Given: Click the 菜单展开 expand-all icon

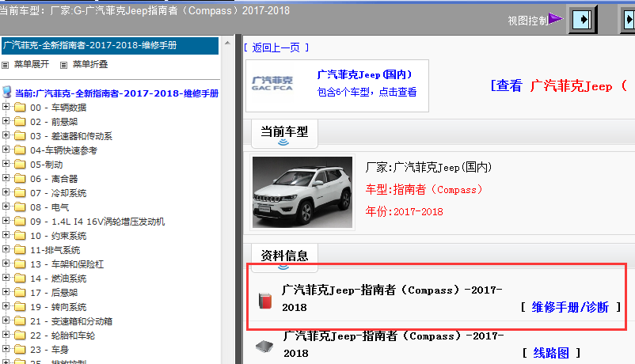Looking at the screenshot, I should [6, 65].
